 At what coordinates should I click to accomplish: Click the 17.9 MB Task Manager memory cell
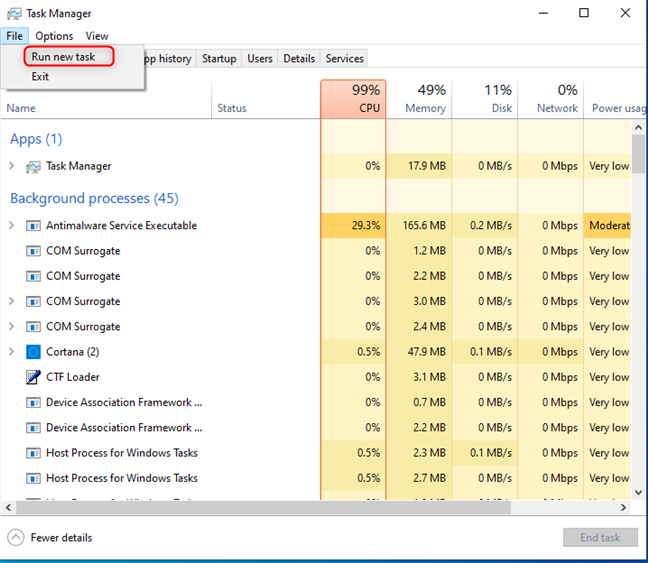pos(419,166)
